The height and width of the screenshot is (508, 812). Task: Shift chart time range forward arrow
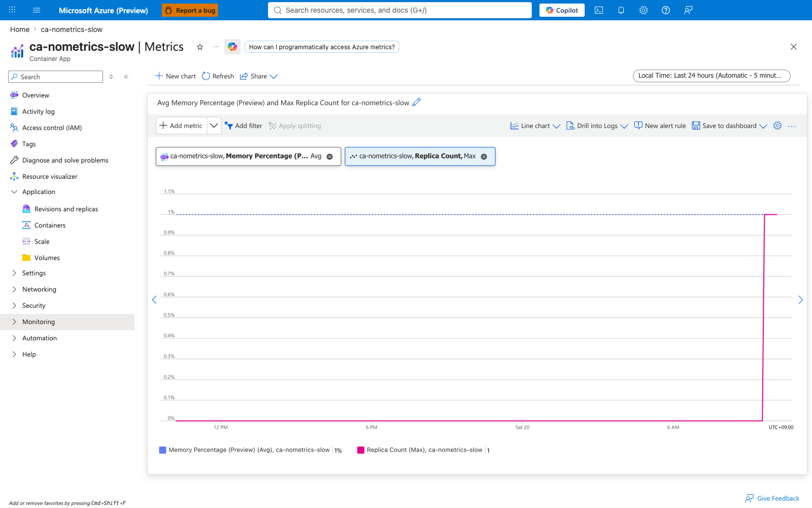point(801,300)
